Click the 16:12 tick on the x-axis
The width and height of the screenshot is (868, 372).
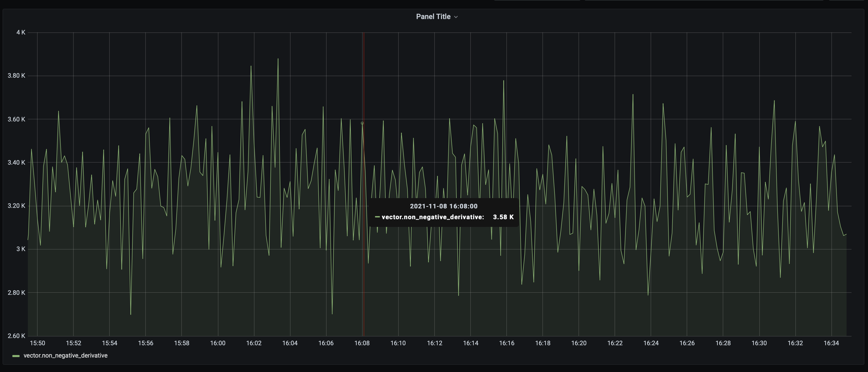(x=435, y=343)
